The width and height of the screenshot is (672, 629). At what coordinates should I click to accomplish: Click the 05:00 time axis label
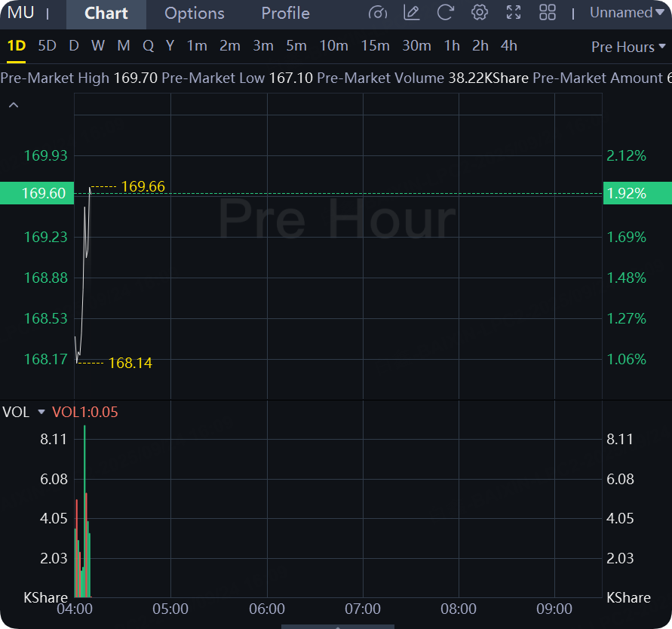(x=170, y=609)
